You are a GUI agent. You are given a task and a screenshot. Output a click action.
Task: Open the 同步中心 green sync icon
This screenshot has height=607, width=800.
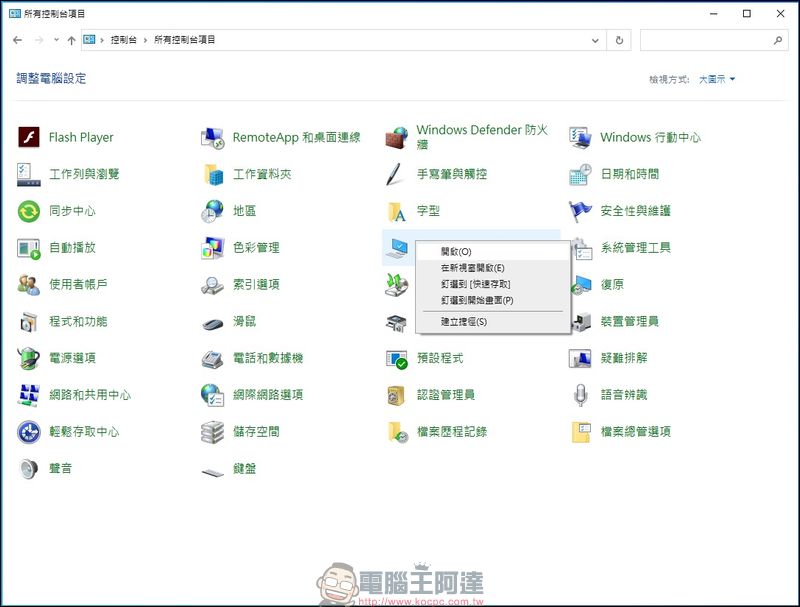tap(29, 211)
